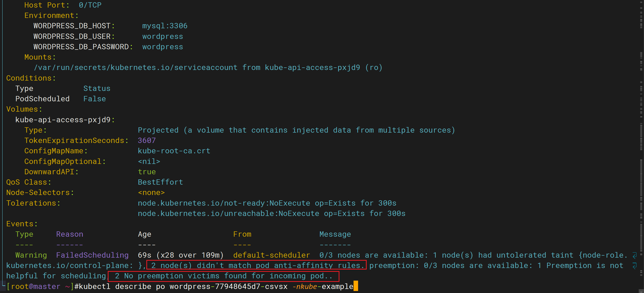Click the FailedScheduling reason text
644x293 pixels.
pos(92,255)
